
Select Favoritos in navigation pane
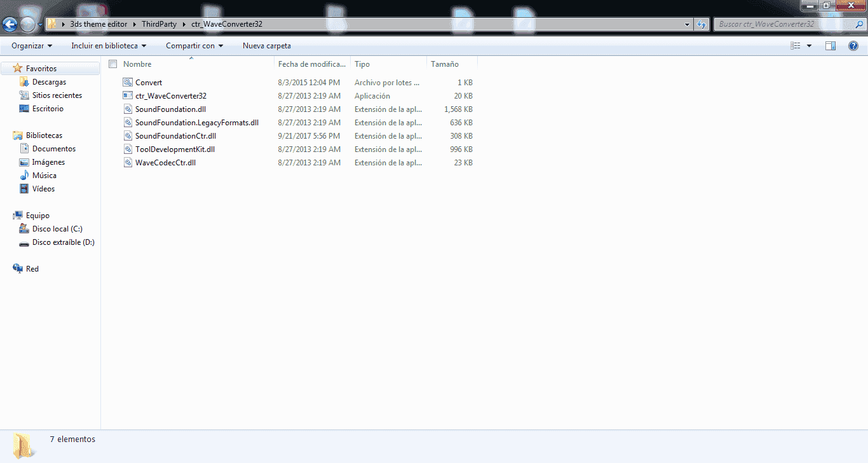(x=41, y=69)
